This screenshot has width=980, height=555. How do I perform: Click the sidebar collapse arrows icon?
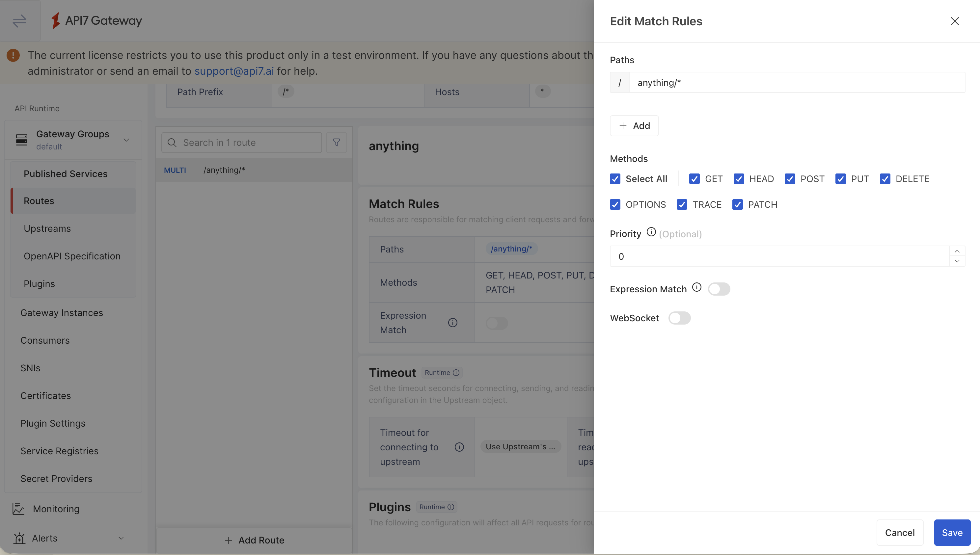[x=19, y=21]
